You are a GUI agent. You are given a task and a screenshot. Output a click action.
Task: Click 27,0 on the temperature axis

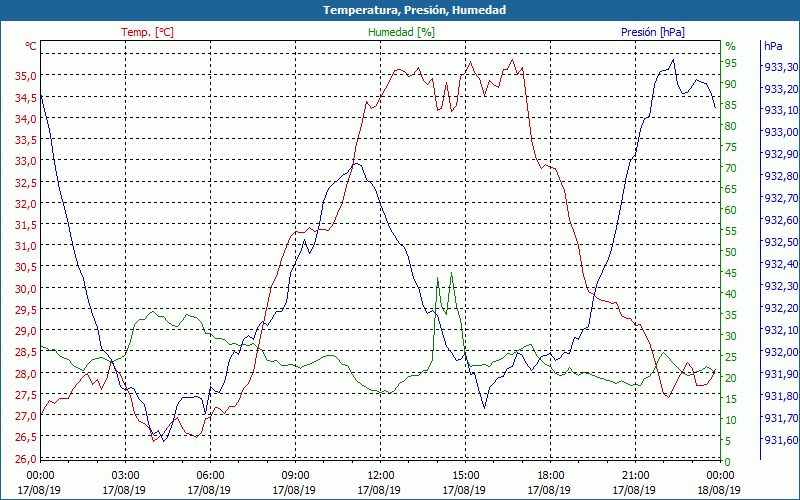[x=25, y=416]
